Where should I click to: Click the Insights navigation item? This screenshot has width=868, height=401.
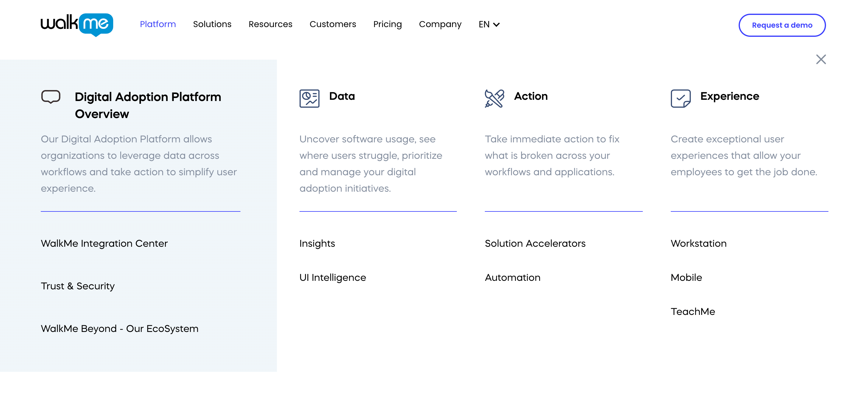click(x=317, y=243)
